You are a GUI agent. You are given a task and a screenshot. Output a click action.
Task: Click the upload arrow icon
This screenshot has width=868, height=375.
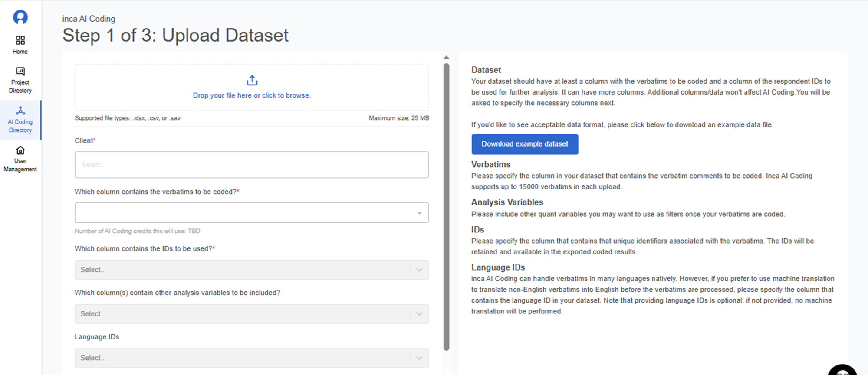252,81
